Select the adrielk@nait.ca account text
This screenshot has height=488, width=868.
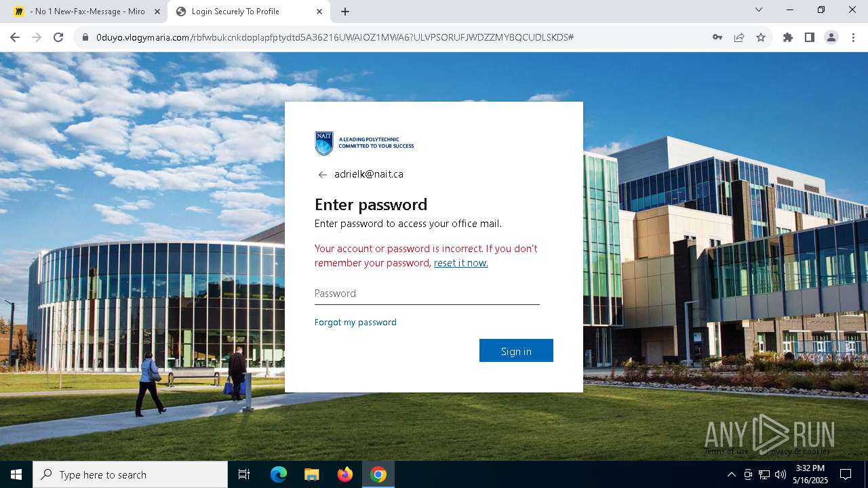(369, 174)
